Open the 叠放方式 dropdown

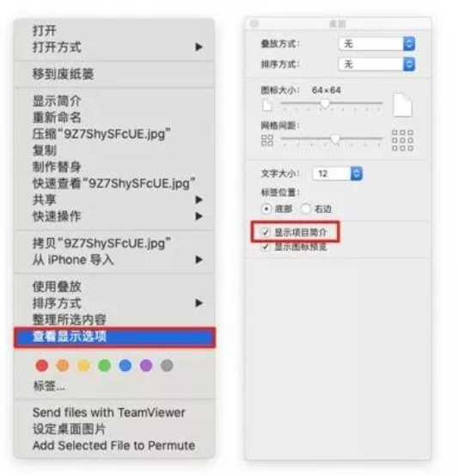click(x=376, y=44)
